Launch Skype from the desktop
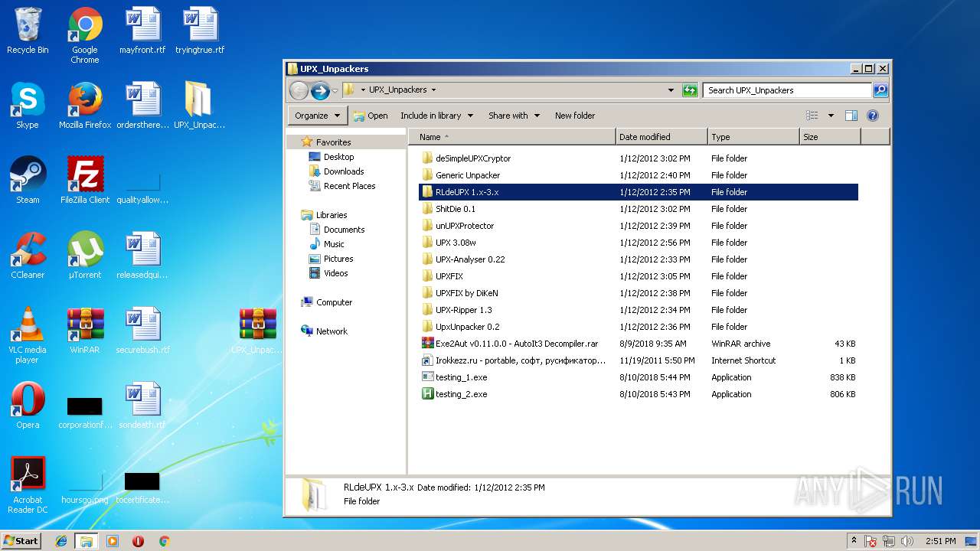The image size is (980, 551). (28, 106)
